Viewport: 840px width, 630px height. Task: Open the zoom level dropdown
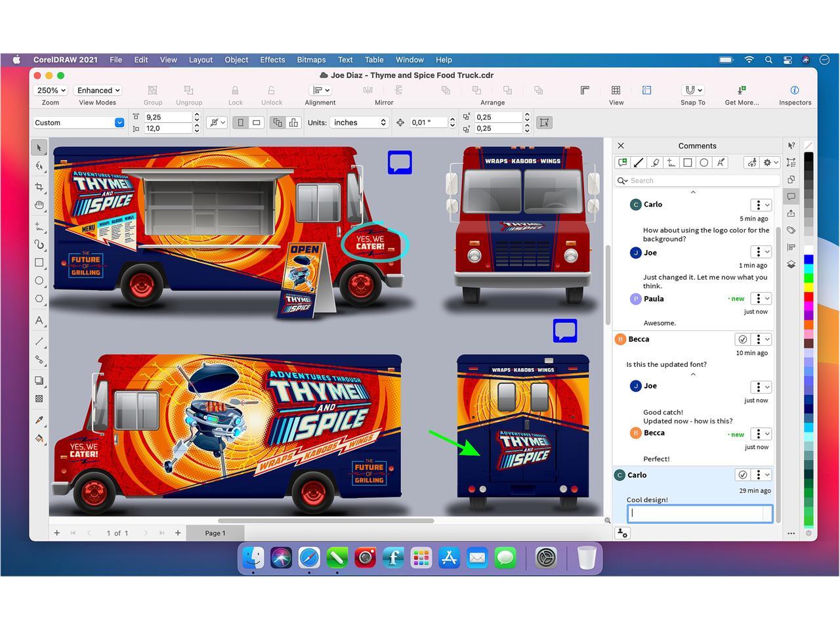tap(51, 91)
